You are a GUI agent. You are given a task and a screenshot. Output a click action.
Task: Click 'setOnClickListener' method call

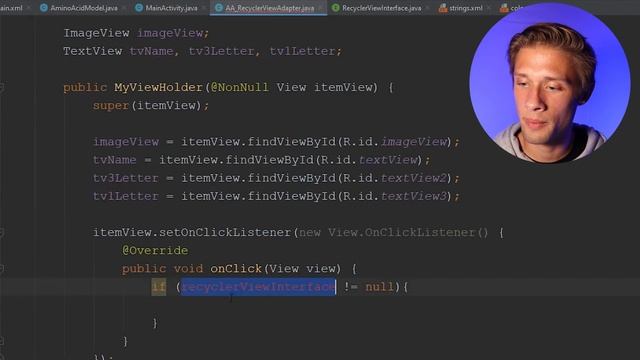click(x=225, y=233)
